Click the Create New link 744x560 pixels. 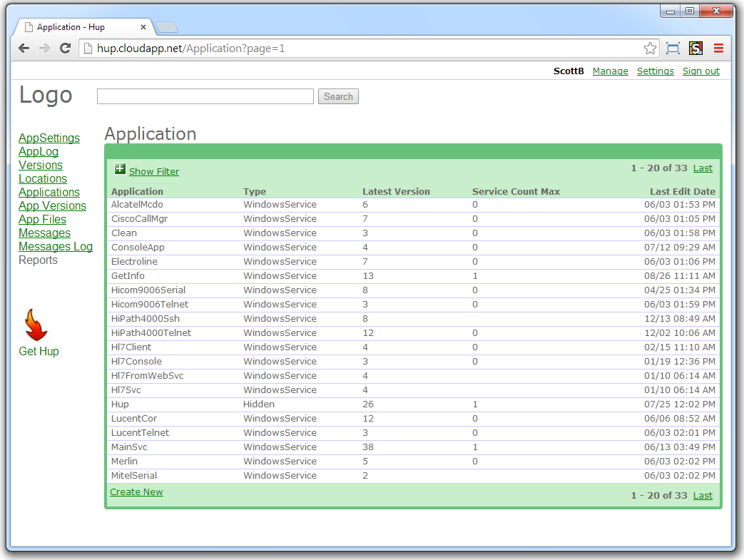(136, 492)
